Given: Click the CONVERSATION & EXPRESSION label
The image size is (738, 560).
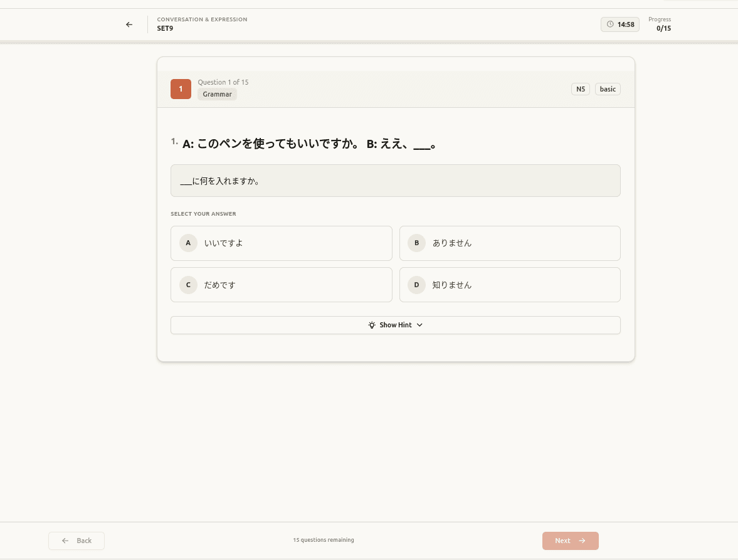Looking at the screenshot, I should pyautogui.click(x=202, y=19).
